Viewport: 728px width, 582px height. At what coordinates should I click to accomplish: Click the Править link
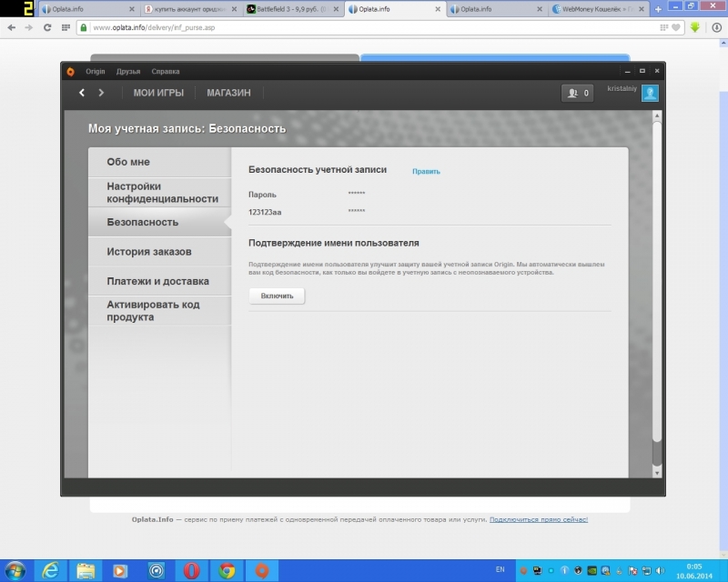(x=426, y=172)
